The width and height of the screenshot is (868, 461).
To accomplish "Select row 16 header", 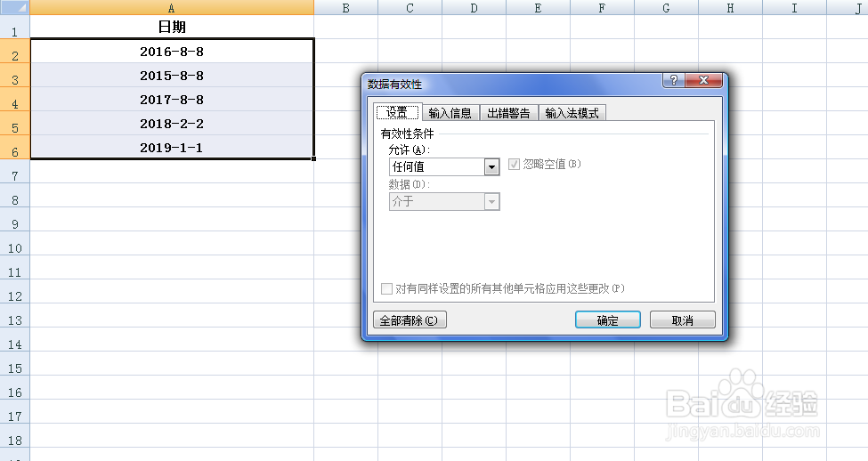I will coord(14,388).
